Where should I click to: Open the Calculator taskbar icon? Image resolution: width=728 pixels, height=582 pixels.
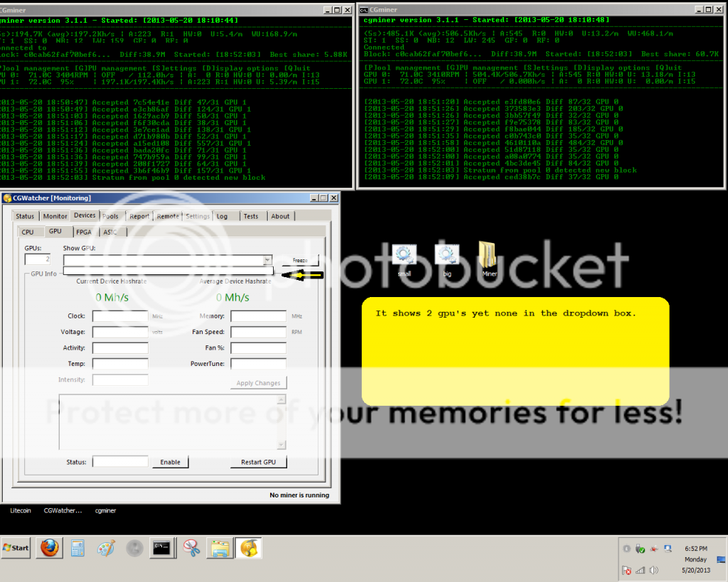(77, 549)
